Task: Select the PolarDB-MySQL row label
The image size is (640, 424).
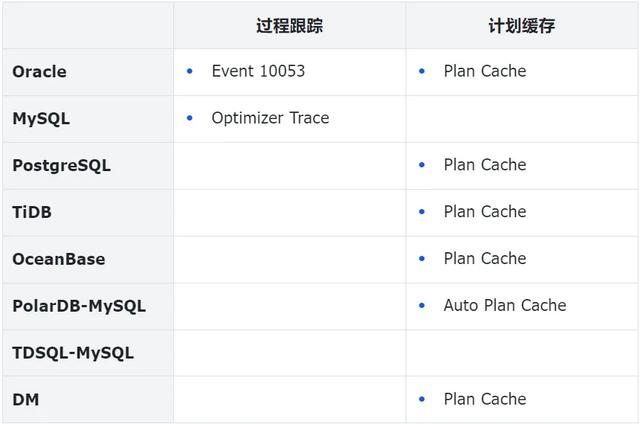Action: pyautogui.click(x=79, y=306)
